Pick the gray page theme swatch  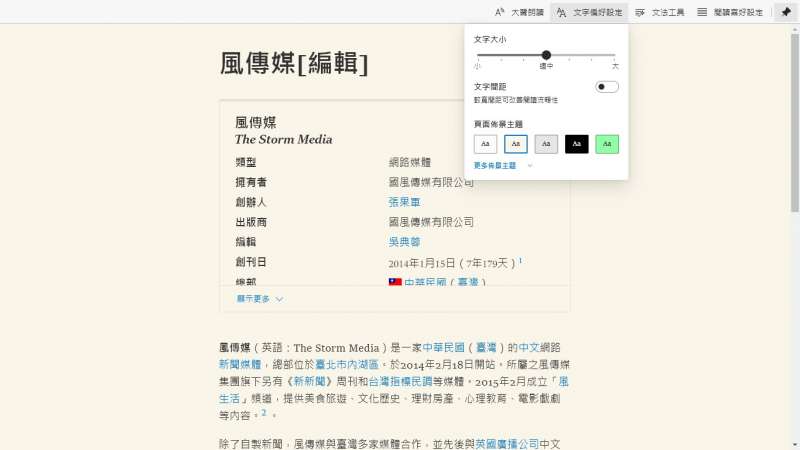(546, 144)
